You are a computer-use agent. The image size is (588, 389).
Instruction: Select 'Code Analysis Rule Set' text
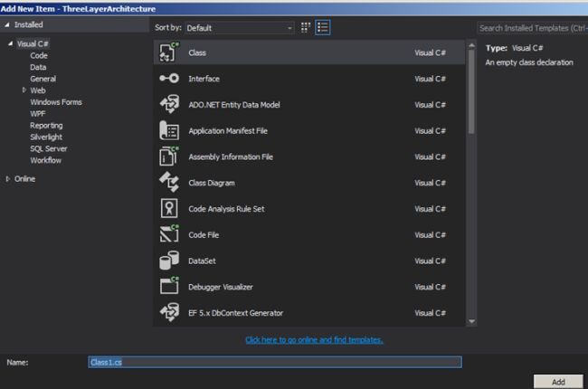(x=226, y=209)
